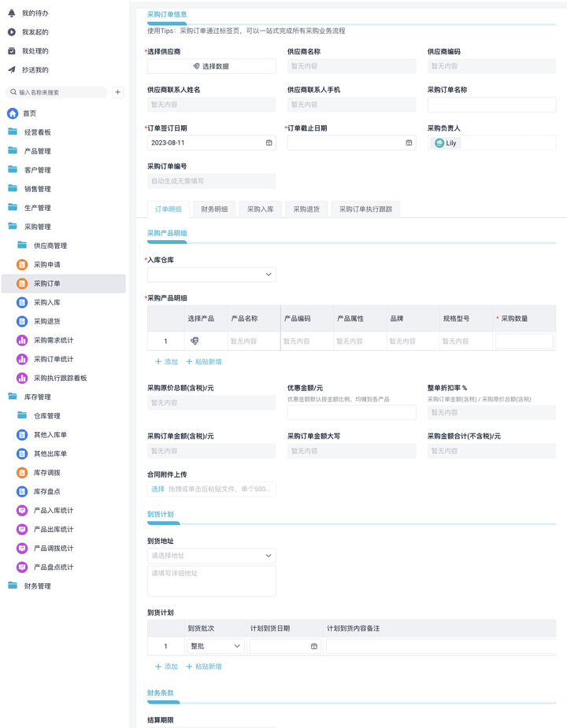This screenshot has width=567, height=728.
Task: Click calendar icon in 计划到货日期 cell
Action: tap(313, 646)
